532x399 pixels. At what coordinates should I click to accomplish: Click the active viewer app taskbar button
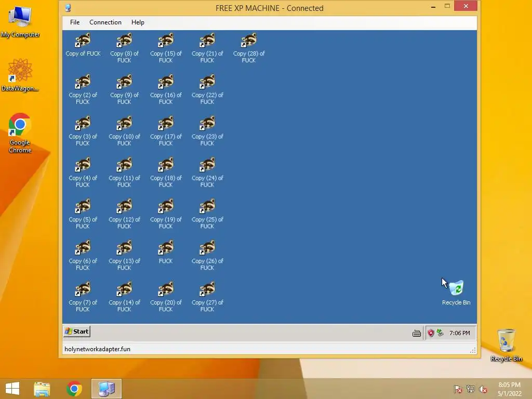(106, 389)
